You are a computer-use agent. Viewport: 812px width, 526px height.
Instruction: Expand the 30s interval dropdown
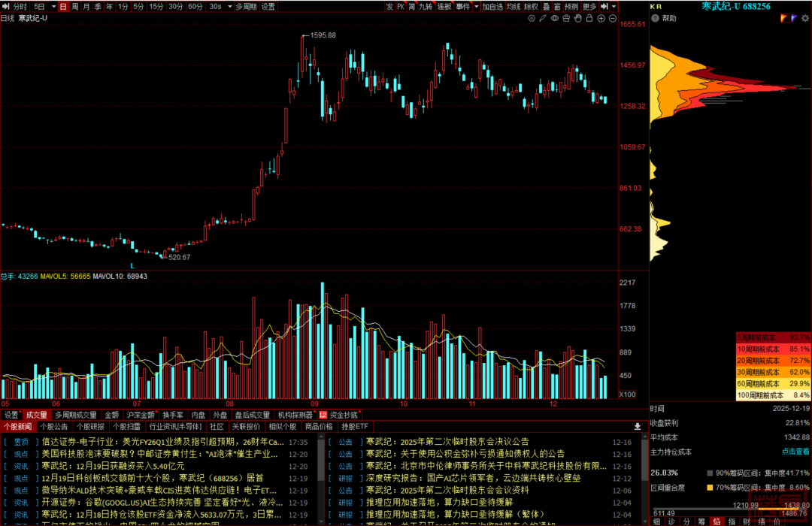(228, 6)
